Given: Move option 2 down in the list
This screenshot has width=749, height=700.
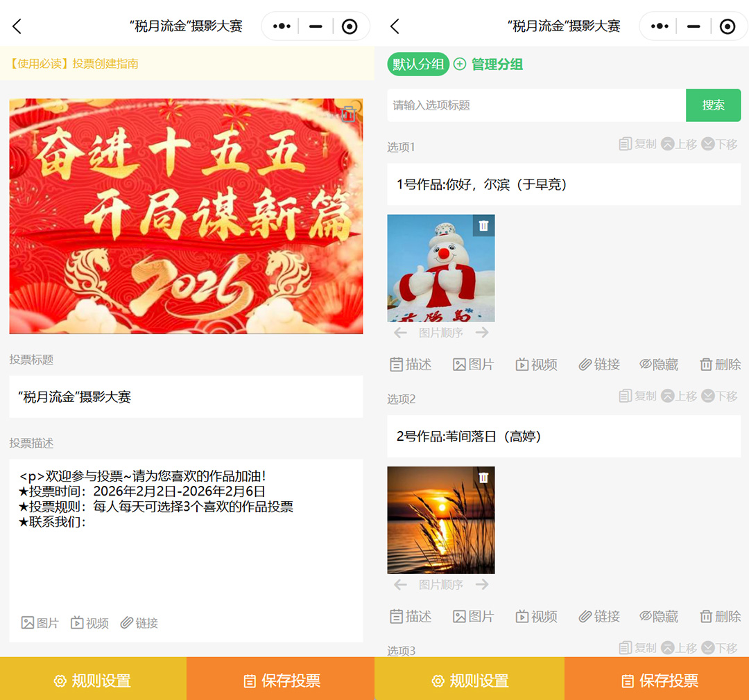Looking at the screenshot, I should point(719,396).
